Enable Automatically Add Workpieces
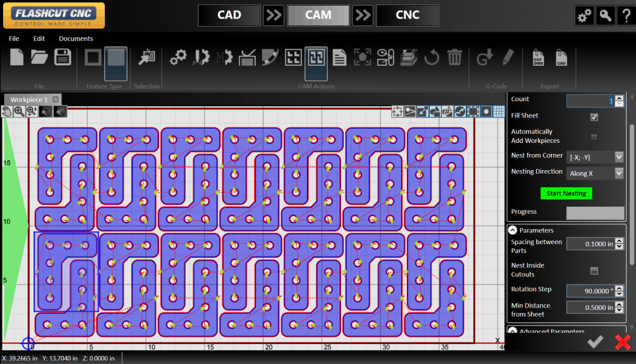 click(594, 137)
